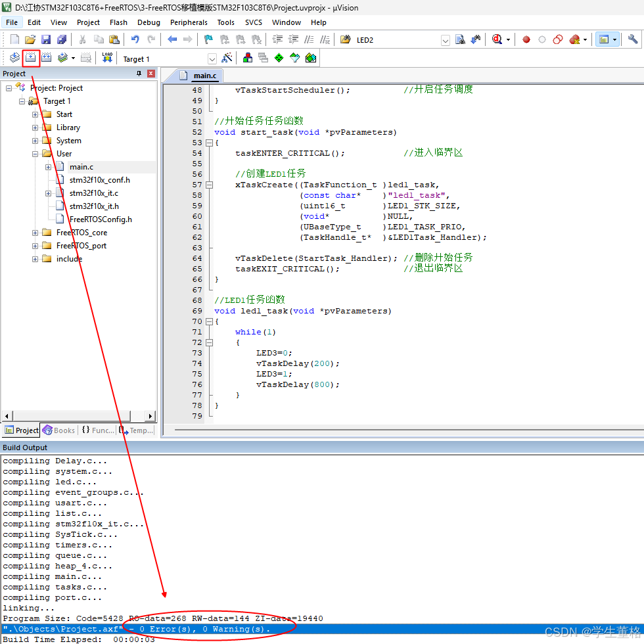Open the Target 1 dropdown
Screen dimensions: 644x644
tap(212, 59)
